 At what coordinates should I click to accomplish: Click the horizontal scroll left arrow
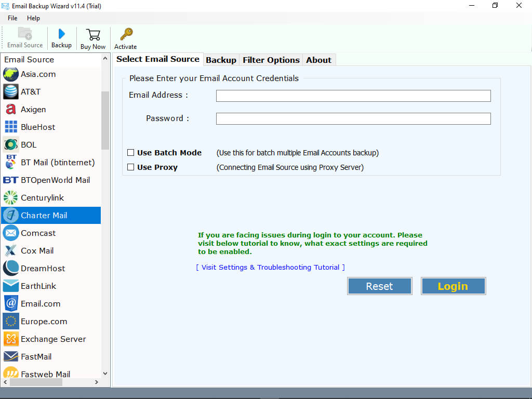tap(5, 382)
